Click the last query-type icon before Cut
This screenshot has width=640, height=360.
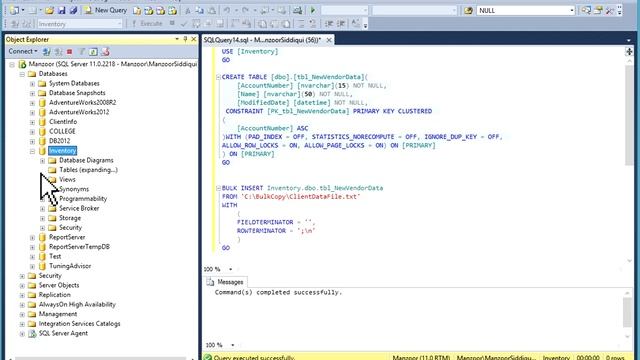173,11
